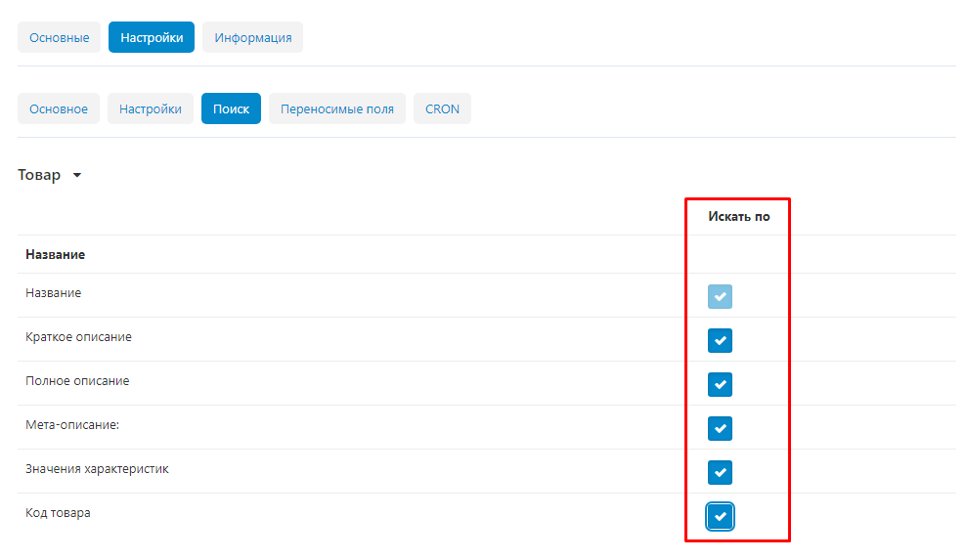Open the top-level Основные tab

point(59,37)
